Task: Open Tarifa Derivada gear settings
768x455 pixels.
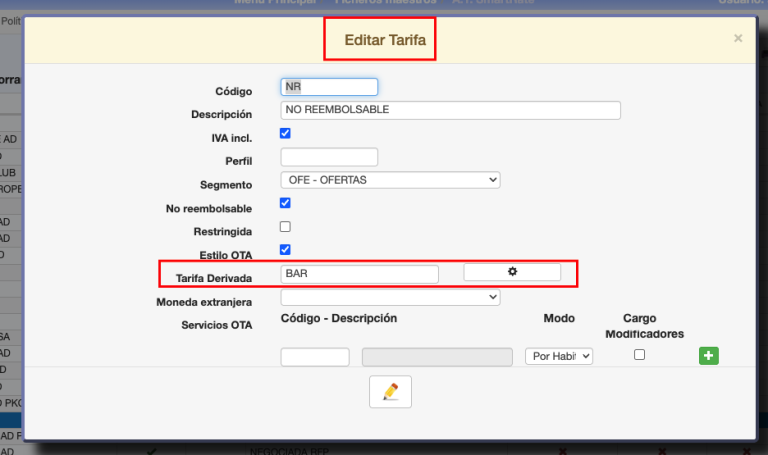Action: 512,272
